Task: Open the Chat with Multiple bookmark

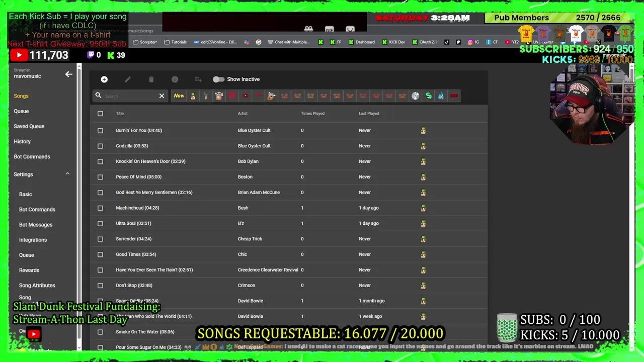Action: tap(289, 42)
